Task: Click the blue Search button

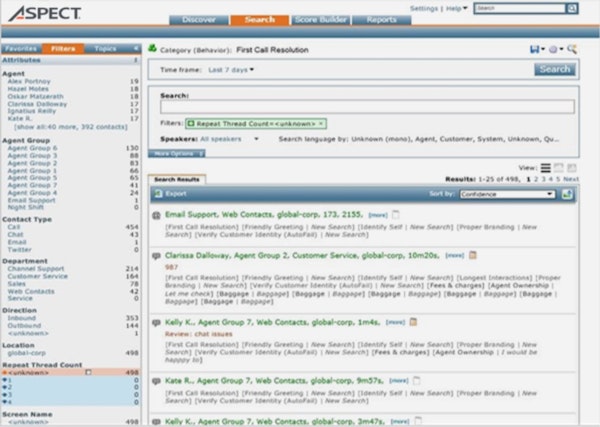Action: (x=554, y=70)
